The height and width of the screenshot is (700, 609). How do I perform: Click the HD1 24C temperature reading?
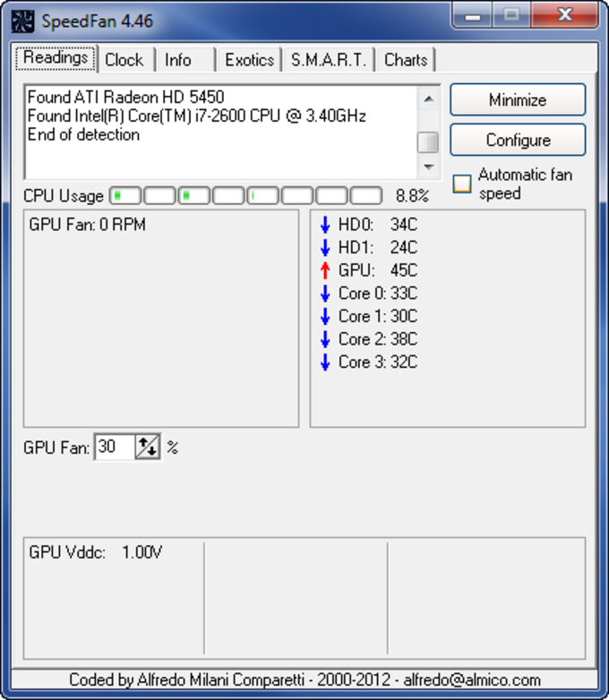click(378, 247)
